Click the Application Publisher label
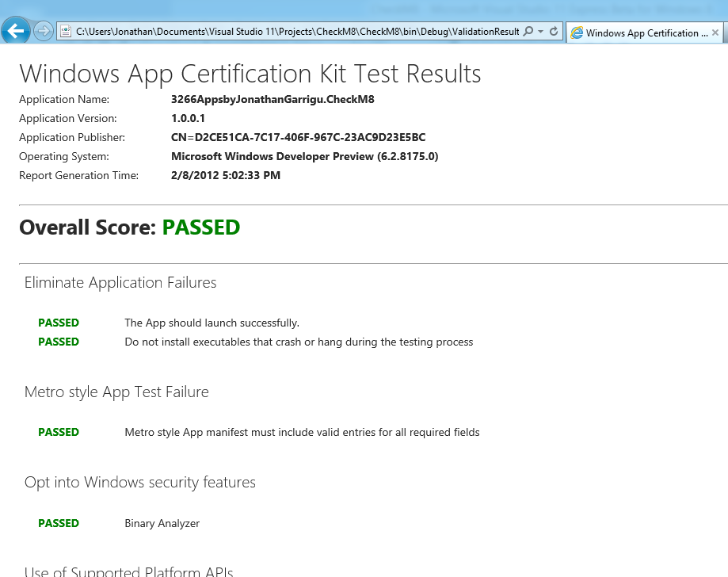 [72, 138]
